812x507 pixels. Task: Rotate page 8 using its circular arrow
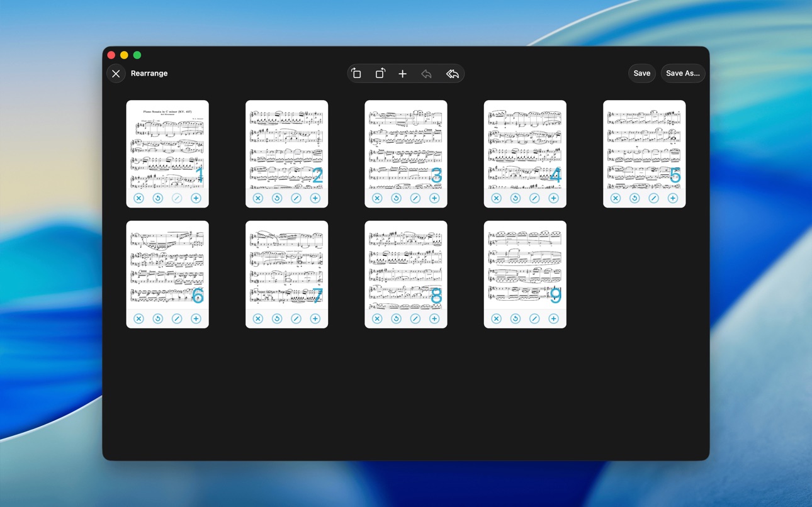[396, 319]
